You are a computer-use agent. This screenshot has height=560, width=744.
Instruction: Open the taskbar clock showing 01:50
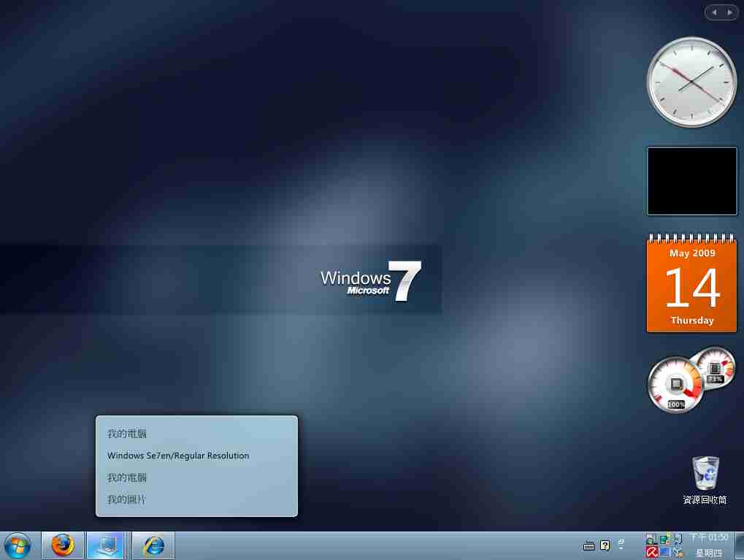pos(708,537)
